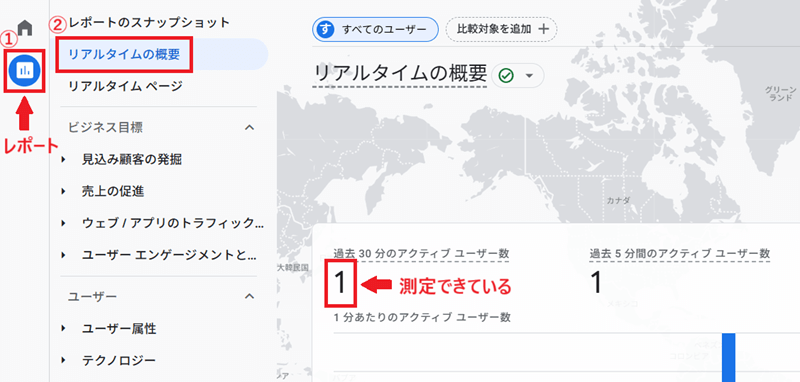Open the Home icon in left rail
Viewport: 800px width, 382px height.
pyautogui.click(x=24, y=27)
